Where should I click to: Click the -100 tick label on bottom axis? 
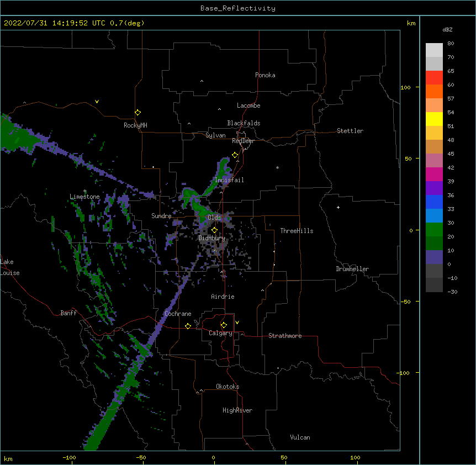[70, 457]
